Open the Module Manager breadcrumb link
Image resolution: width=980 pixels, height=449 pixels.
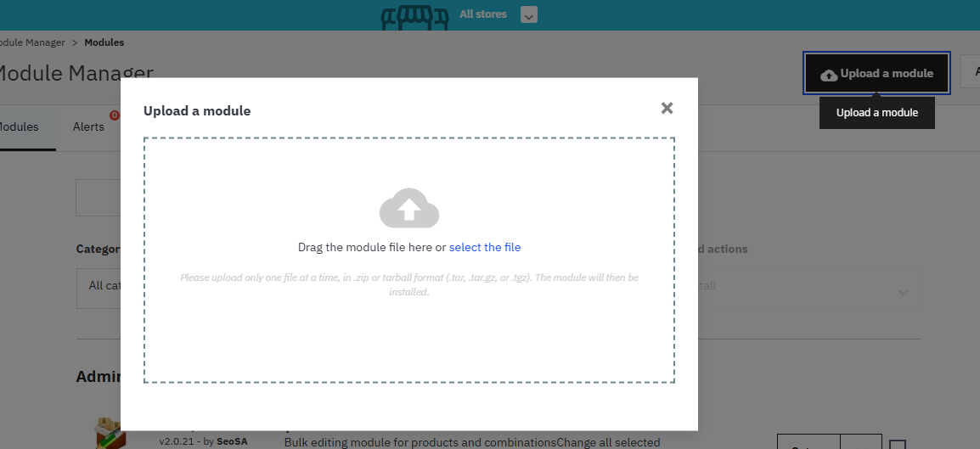click(x=32, y=42)
